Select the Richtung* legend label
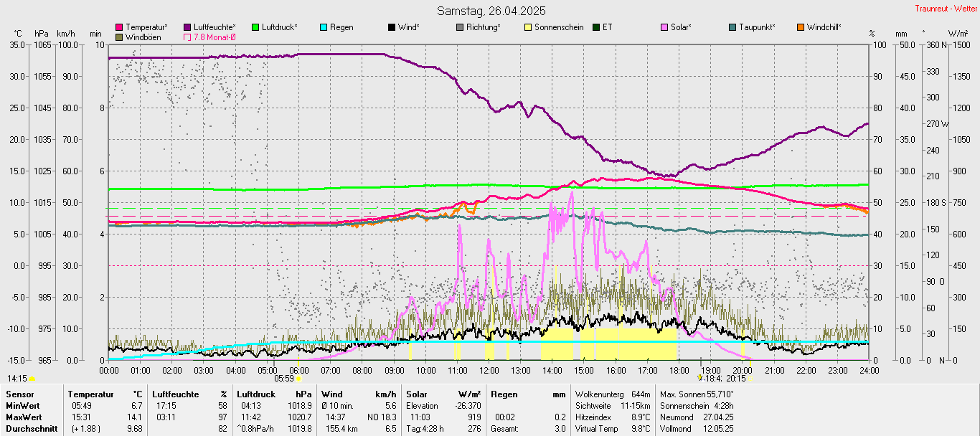The height and width of the screenshot is (436, 980). point(484,27)
